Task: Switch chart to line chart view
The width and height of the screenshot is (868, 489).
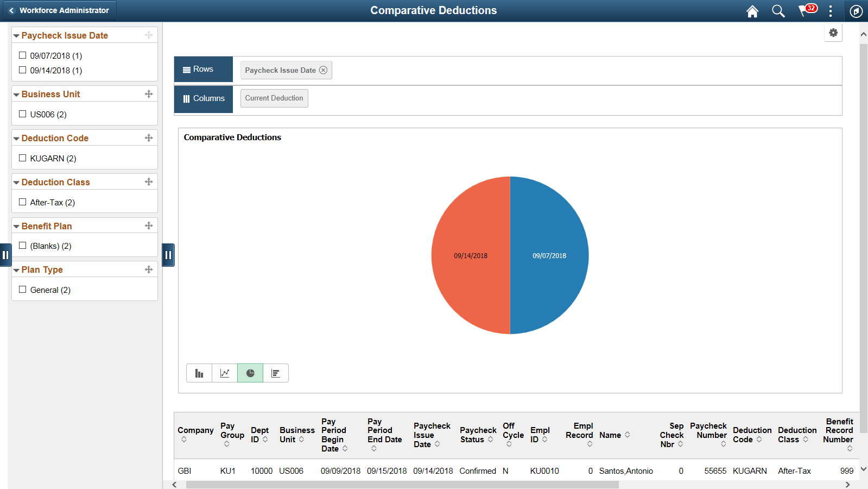Action: point(225,373)
